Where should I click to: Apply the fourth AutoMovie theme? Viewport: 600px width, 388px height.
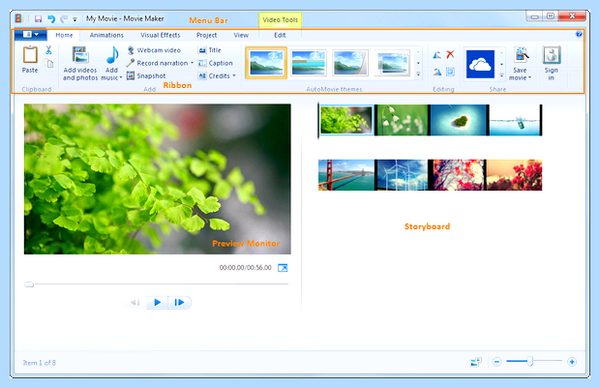tap(392, 63)
